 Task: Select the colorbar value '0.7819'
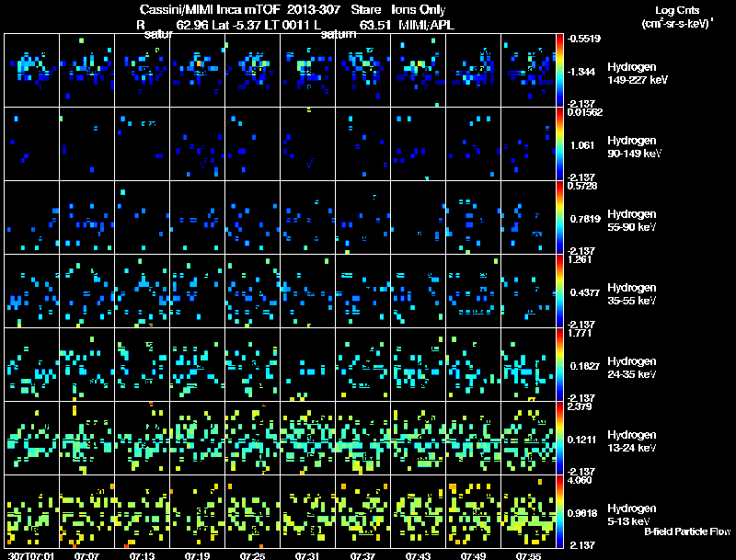point(585,219)
